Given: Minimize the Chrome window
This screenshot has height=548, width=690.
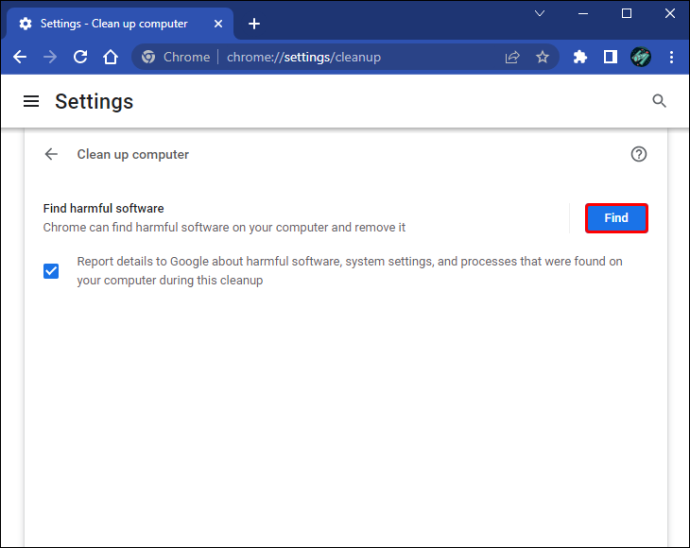Looking at the screenshot, I should point(583,14).
